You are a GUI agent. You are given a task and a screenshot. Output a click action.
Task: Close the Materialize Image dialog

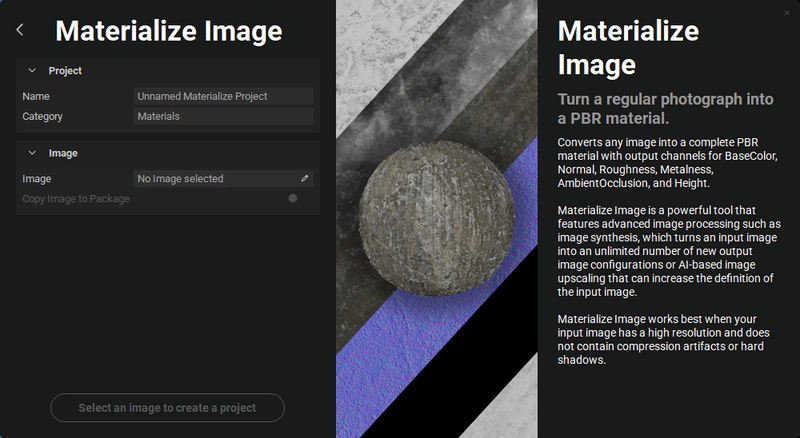point(787,13)
